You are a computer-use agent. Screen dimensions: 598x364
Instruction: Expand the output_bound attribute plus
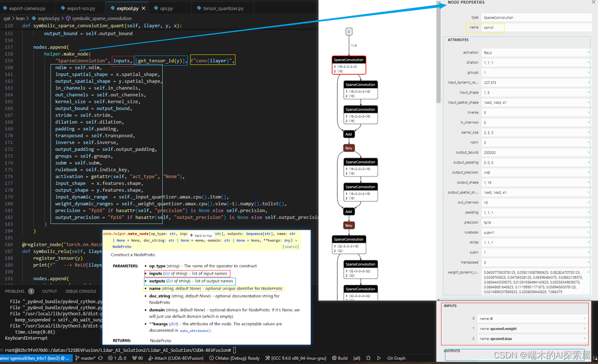tap(588, 152)
